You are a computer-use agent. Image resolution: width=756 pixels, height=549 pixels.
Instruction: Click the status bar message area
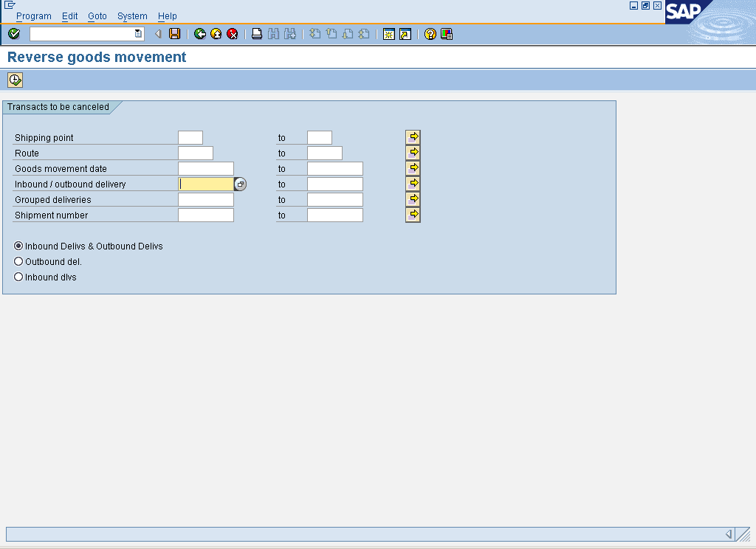pyautogui.click(x=364, y=534)
